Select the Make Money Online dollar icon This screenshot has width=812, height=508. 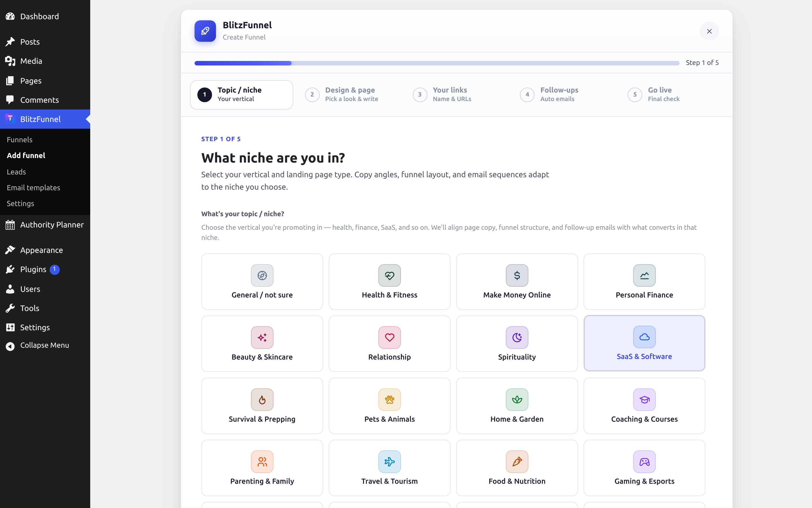tap(517, 275)
